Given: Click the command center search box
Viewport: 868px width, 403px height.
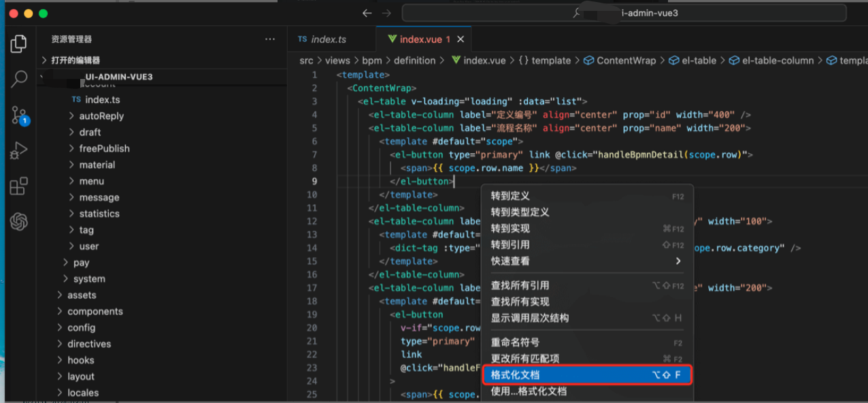Looking at the screenshot, I should 624,13.
